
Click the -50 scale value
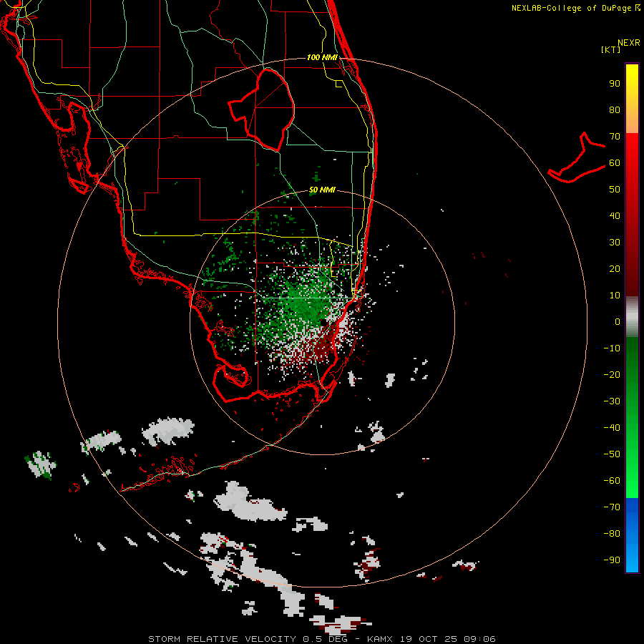612,454
